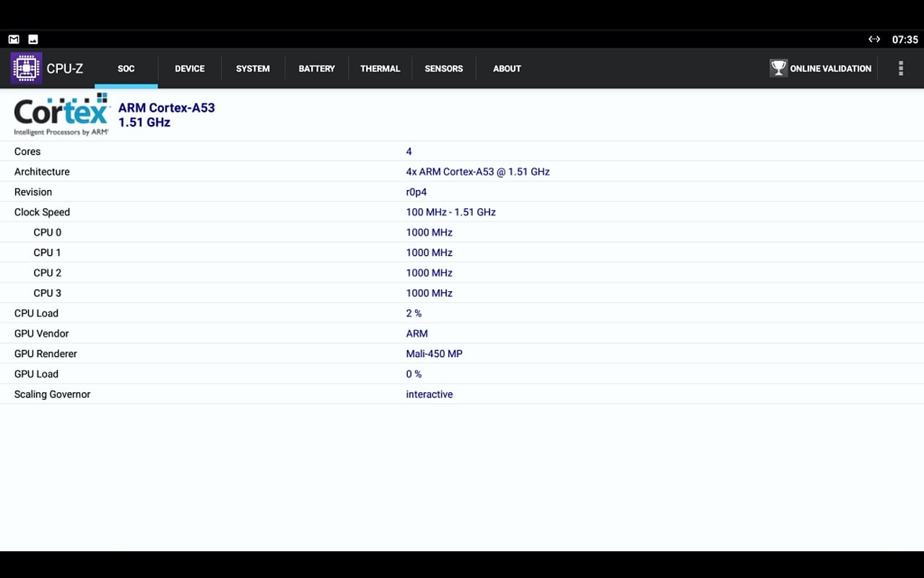Open the three-dot overflow menu
The image size is (924, 578).
point(900,69)
